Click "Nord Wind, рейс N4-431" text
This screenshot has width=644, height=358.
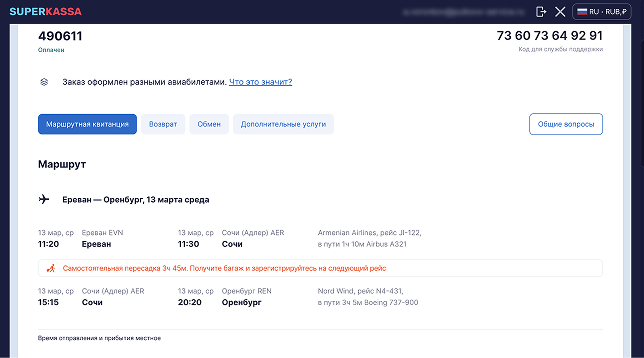click(x=360, y=291)
